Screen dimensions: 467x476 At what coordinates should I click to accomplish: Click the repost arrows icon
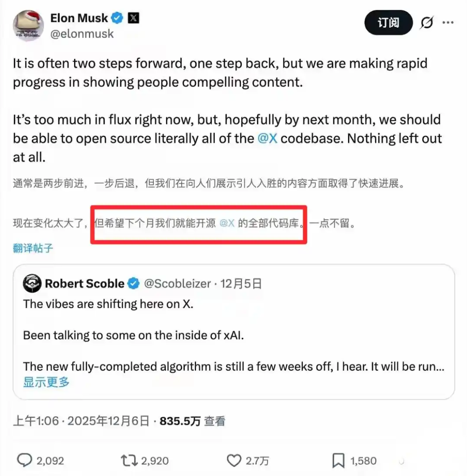pyautogui.click(x=129, y=460)
